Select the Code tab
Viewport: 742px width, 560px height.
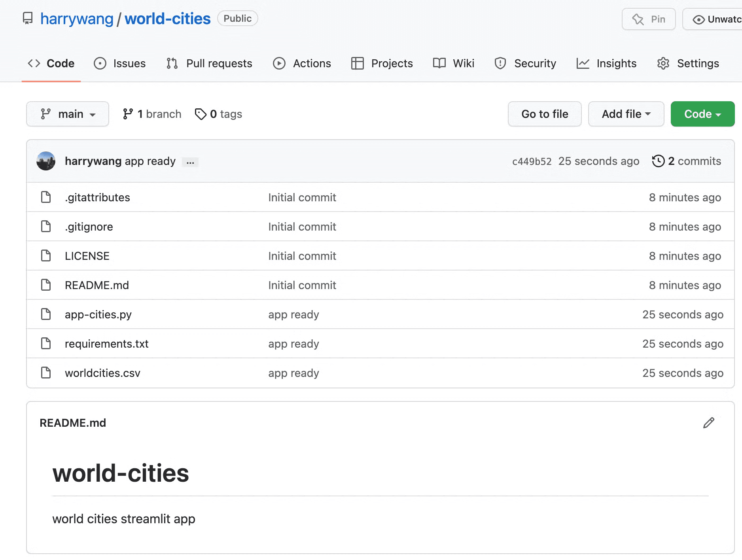pos(51,63)
